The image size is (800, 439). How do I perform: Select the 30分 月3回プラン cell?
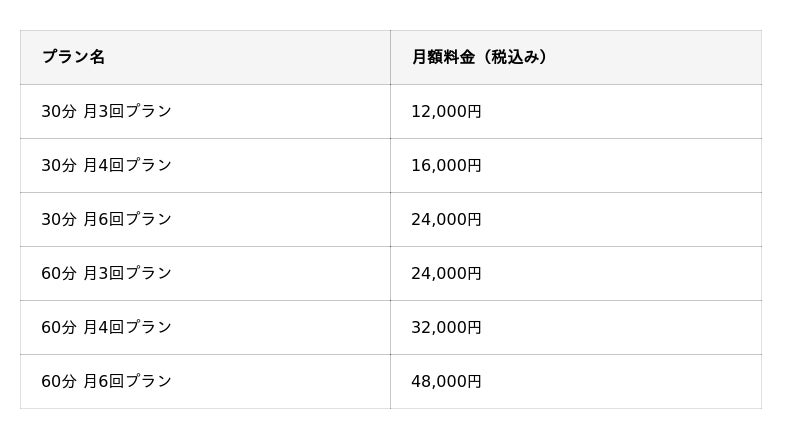point(106,111)
